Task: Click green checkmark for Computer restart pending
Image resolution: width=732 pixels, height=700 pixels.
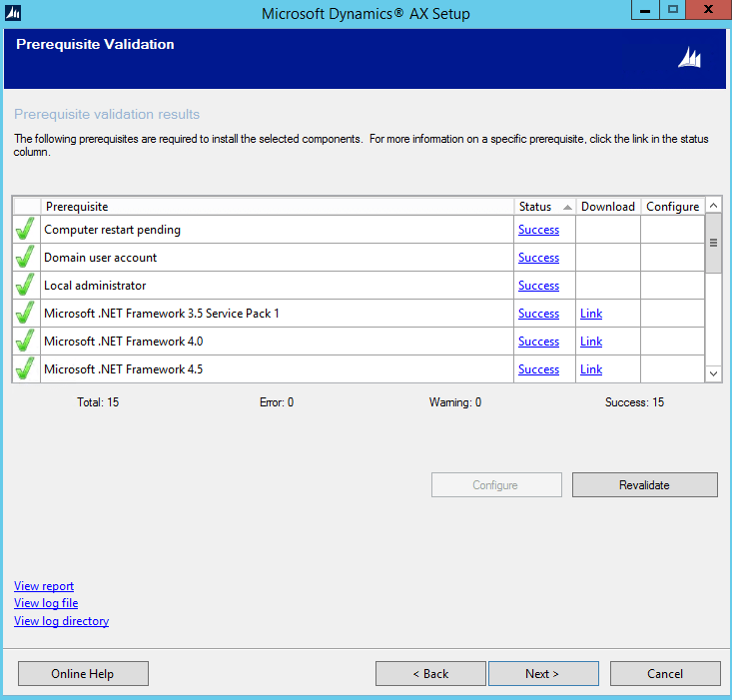Action: [25, 229]
